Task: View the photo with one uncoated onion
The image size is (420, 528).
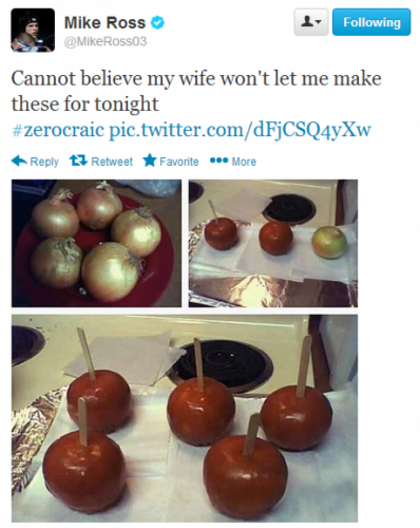Action: pyautogui.click(x=273, y=243)
